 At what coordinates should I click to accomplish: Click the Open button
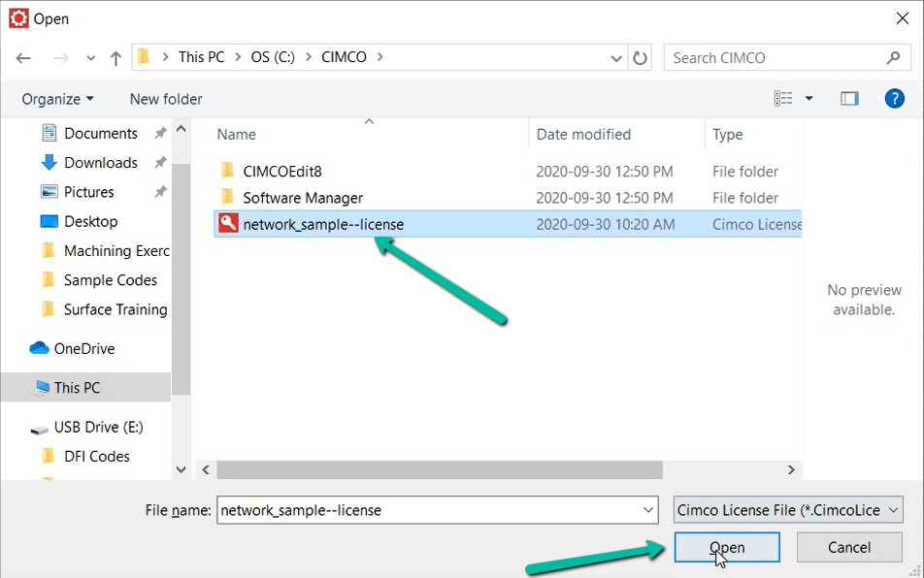point(727,547)
